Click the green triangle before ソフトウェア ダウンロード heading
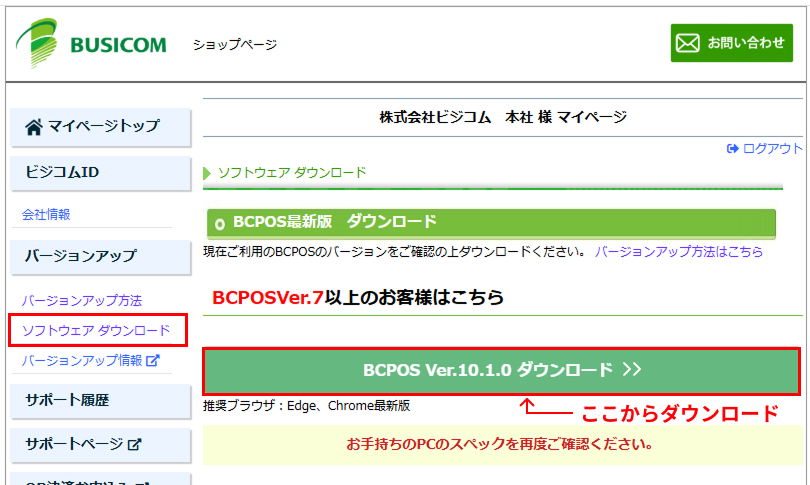This screenshot has width=810, height=485. [208, 172]
